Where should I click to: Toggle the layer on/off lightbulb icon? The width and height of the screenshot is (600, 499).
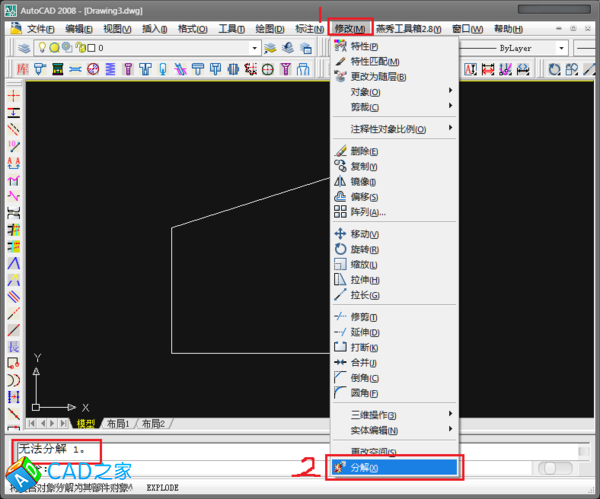tap(42, 48)
